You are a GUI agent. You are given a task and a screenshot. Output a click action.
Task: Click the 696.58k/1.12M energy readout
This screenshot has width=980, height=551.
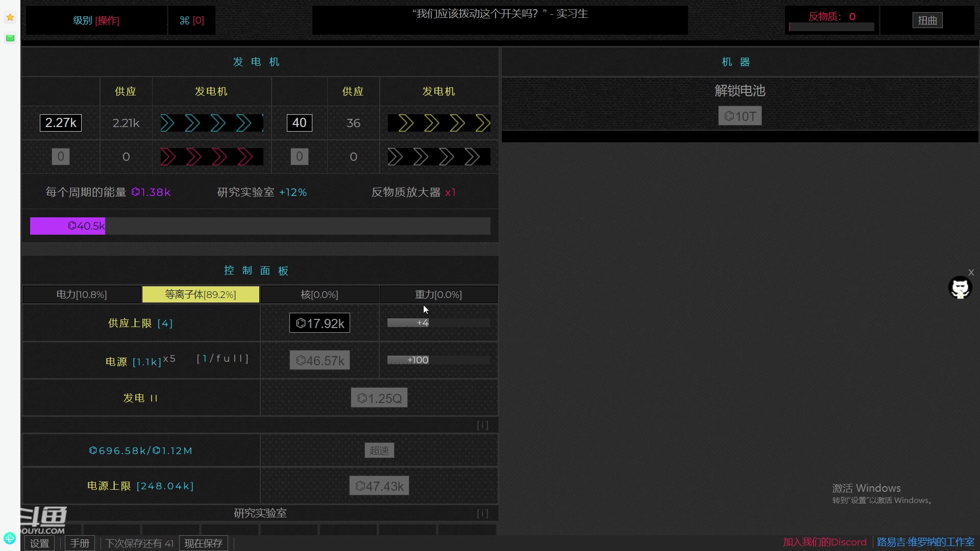click(141, 450)
